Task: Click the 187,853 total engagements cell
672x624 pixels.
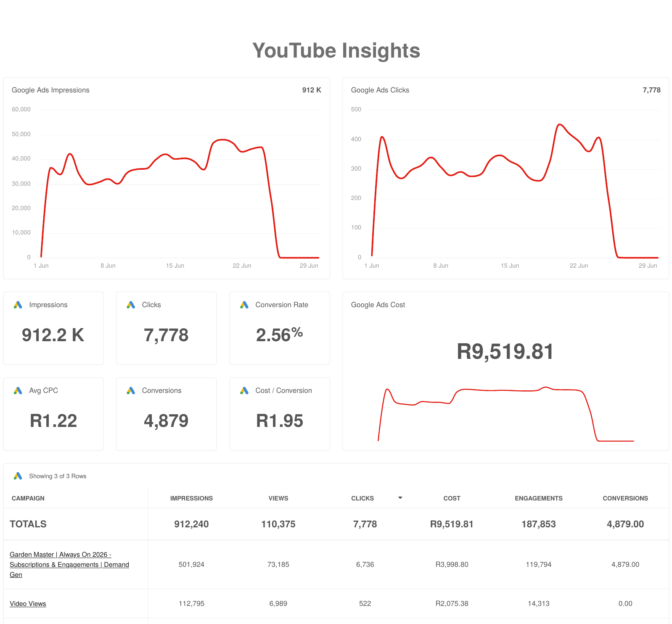Action: (x=539, y=524)
